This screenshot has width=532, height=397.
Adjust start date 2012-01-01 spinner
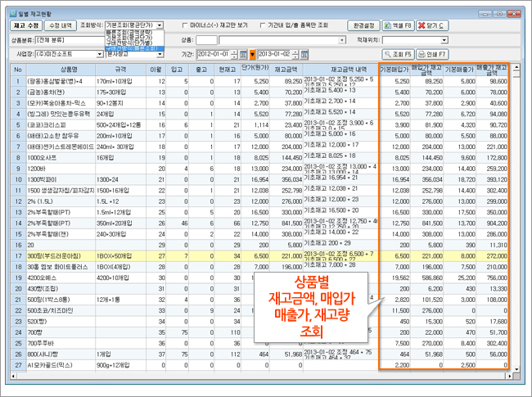(234, 54)
